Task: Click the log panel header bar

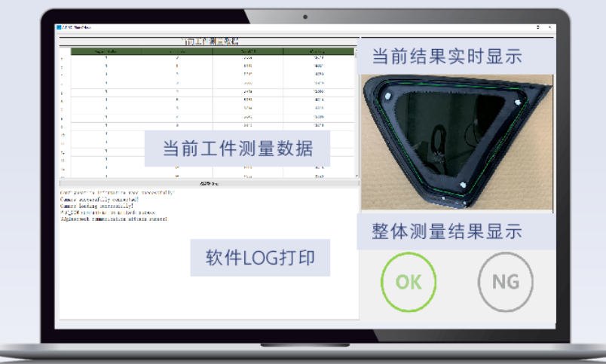Action: (x=209, y=184)
